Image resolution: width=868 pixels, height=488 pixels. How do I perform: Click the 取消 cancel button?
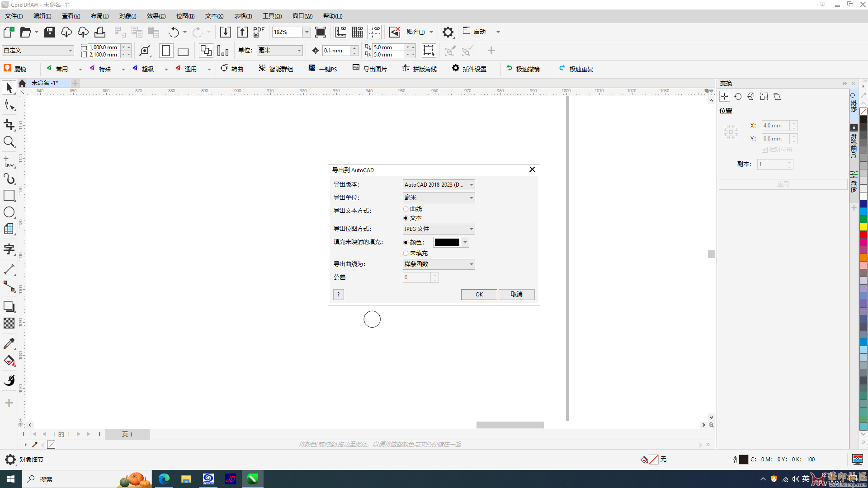517,295
